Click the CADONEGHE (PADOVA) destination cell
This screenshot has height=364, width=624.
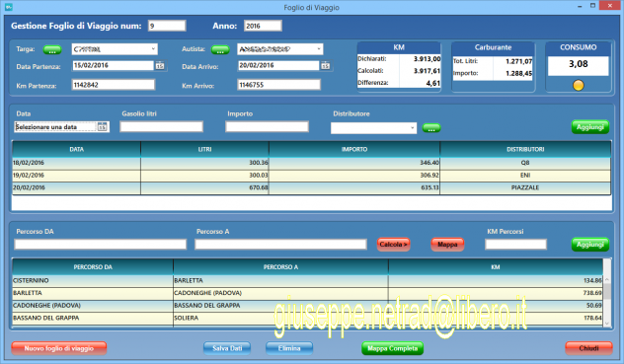point(280,293)
